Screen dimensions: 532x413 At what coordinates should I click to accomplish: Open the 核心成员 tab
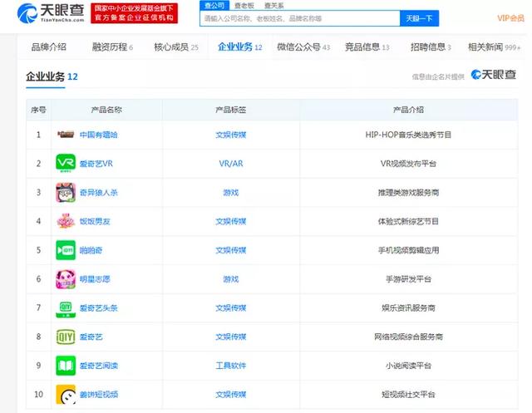(175, 47)
